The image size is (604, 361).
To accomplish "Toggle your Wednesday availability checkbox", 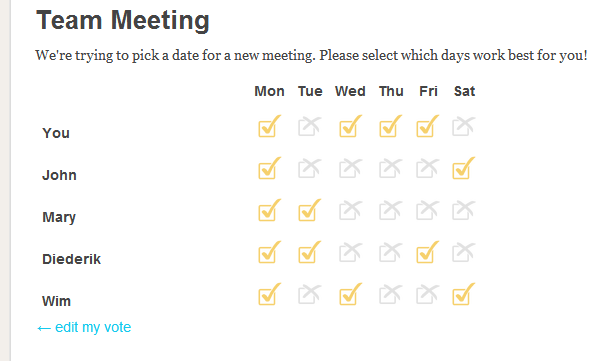I will coord(351,126).
